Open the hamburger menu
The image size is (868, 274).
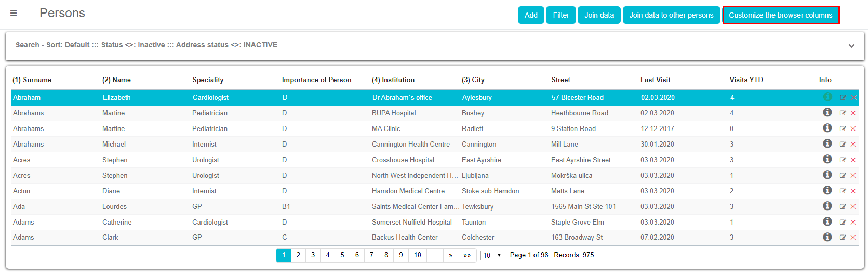(14, 14)
